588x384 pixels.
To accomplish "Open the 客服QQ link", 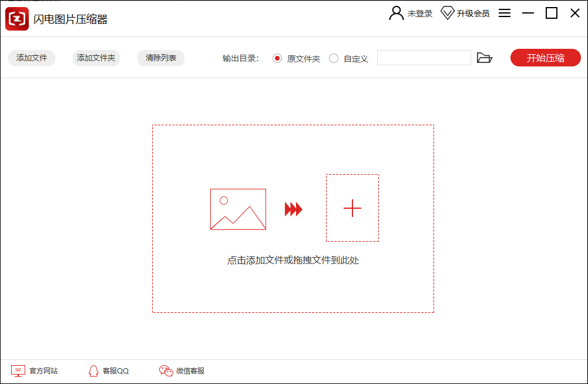I will coord(116,371).
